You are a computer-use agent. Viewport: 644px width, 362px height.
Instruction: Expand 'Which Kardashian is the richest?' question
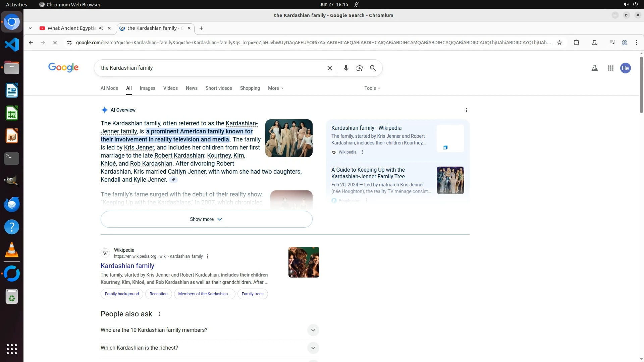[x=313, y=348]
